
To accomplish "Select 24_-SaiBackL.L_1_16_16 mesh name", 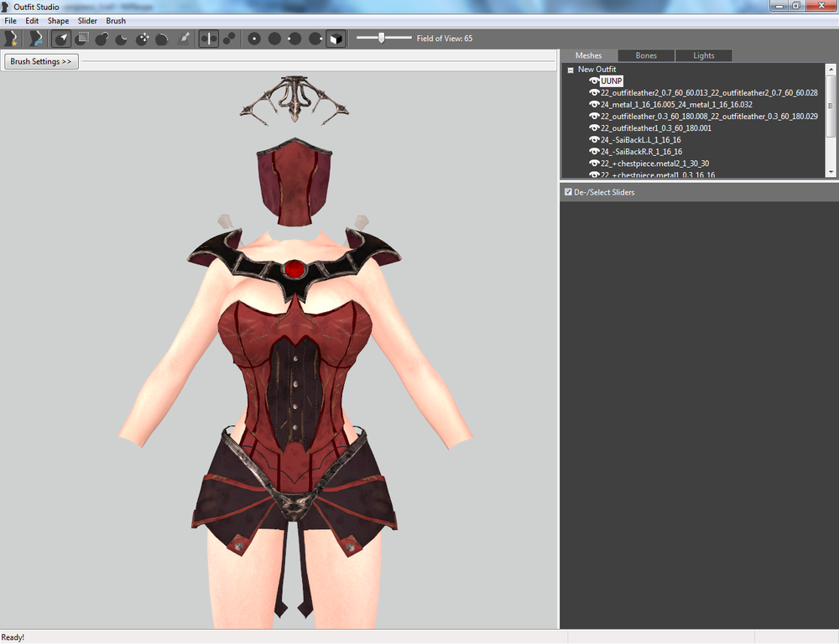I will point(640,140).
